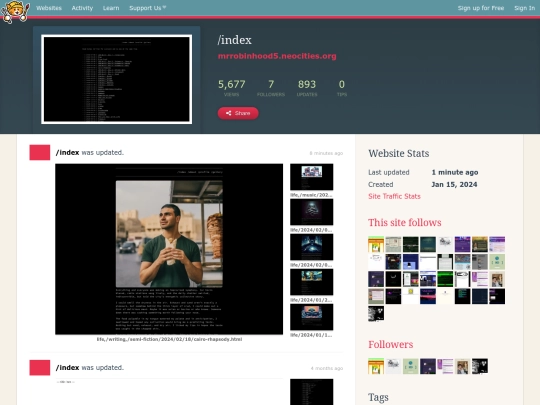Viewport: 540px width, 405px height.
Task: Click /index in the first update entry
Action: click(x=68, y=152)
